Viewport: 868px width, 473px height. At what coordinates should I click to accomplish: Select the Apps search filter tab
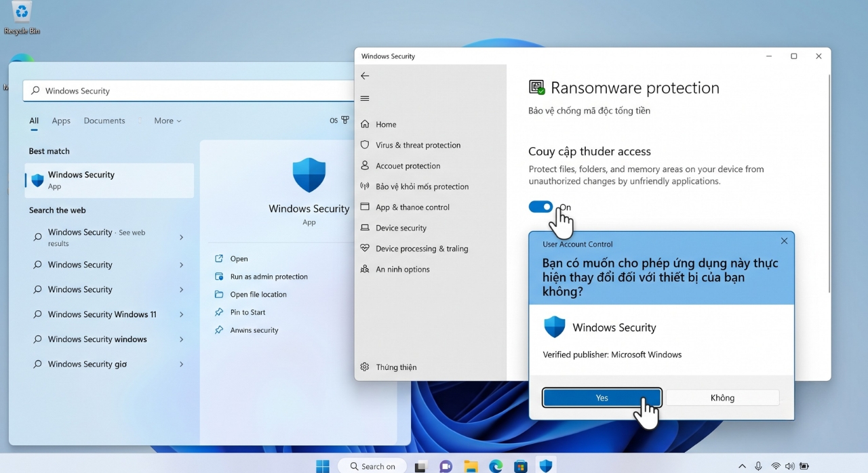point(61,121)
